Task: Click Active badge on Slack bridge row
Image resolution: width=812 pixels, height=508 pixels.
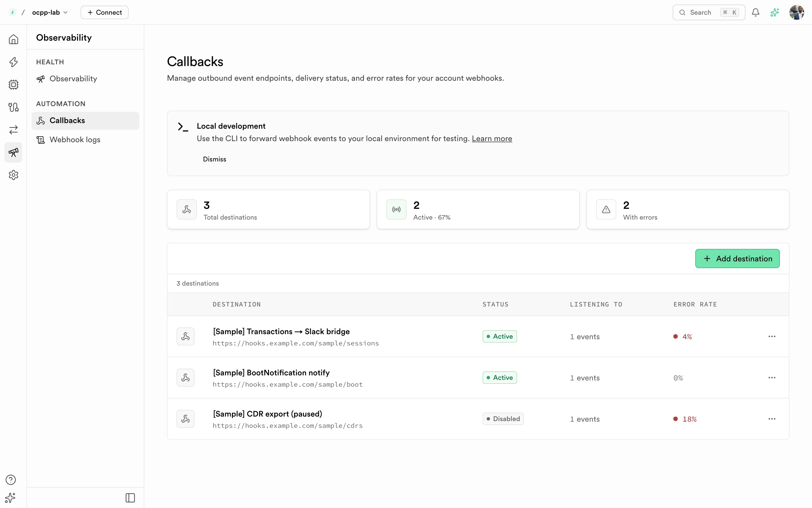Action: point(500,336)
